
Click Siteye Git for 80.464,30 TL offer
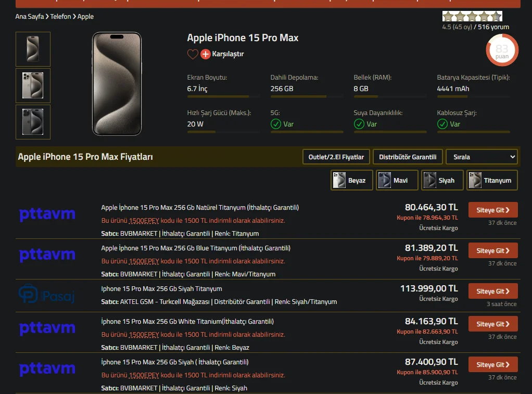(x=493, y=210)
